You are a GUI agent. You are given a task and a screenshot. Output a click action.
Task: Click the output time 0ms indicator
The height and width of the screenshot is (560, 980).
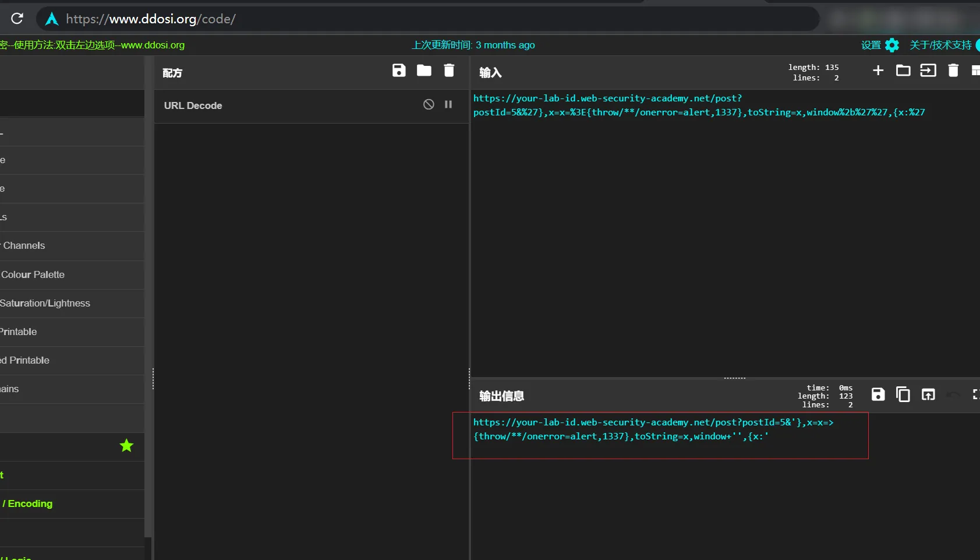click(x=830, y=388)
